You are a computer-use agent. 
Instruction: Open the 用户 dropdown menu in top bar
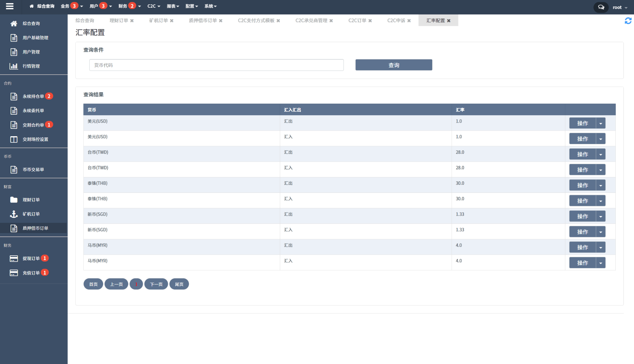click(101, 6)
